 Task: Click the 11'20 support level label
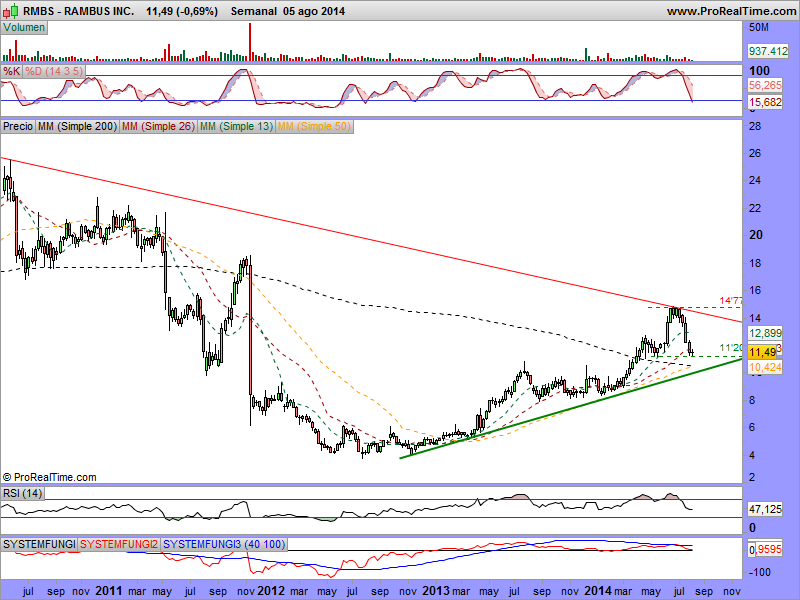click(731, 348)
